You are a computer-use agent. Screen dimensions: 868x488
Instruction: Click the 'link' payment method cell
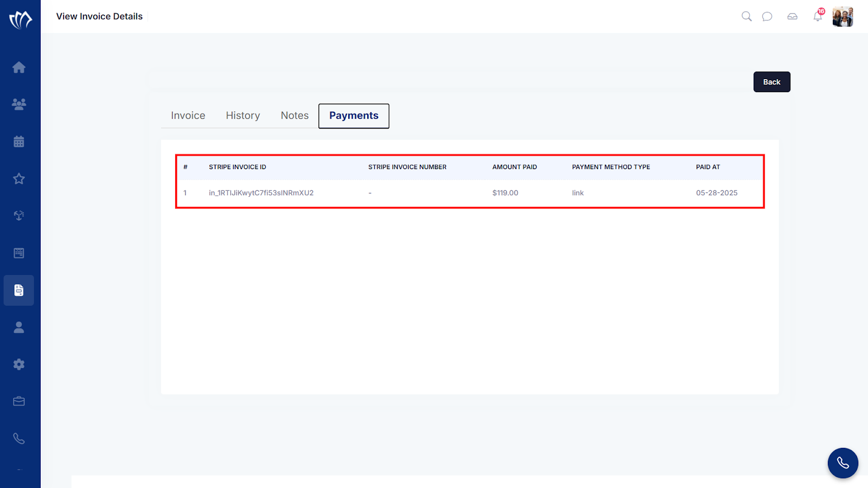click(x=578, y=193)
